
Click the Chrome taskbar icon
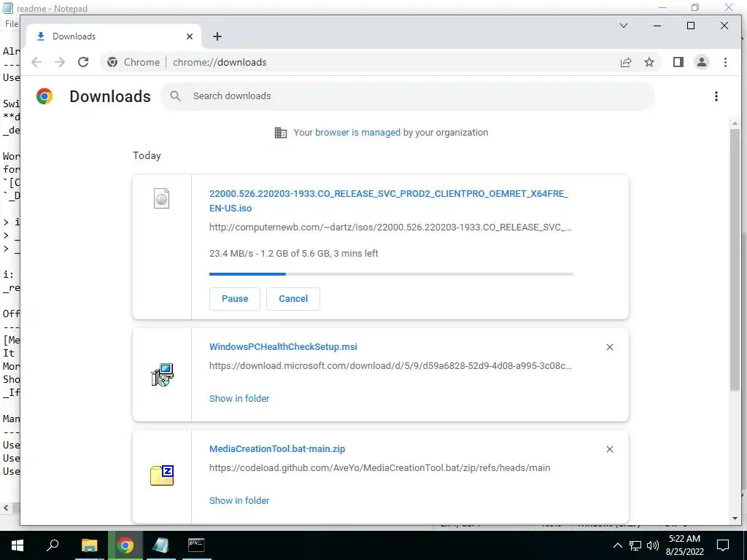[x=125, y=545]
